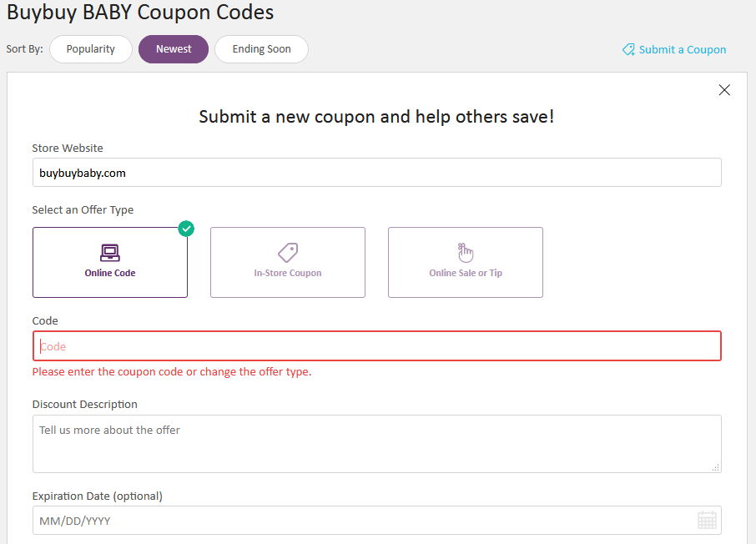756x544 pixels.
Task: Close the coupon submission form
Action: pos(724,90)
